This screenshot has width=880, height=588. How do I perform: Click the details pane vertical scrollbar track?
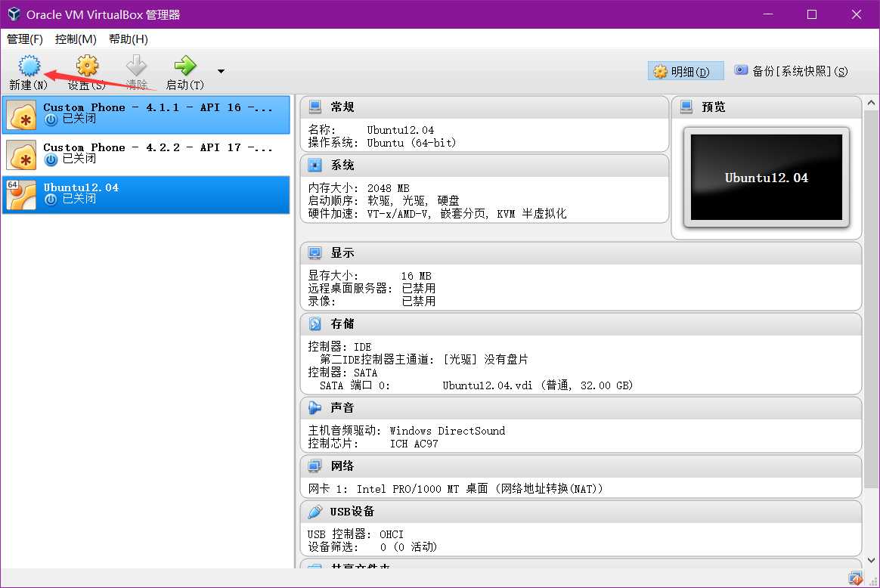coord(871,331)
